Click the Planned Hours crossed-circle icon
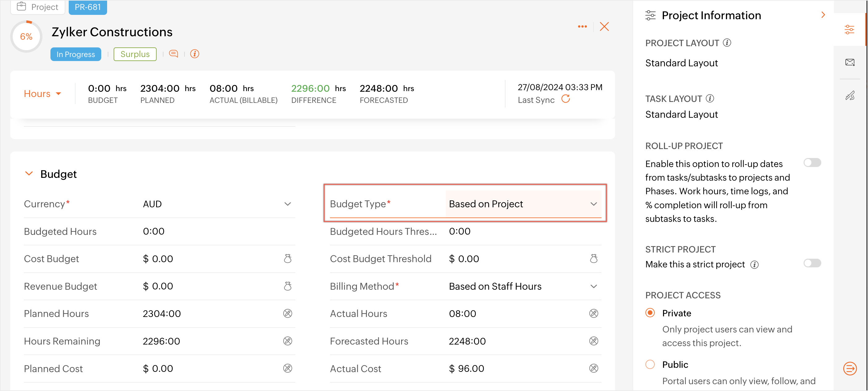This screenshot has height=391, width=868. (287, 314)
